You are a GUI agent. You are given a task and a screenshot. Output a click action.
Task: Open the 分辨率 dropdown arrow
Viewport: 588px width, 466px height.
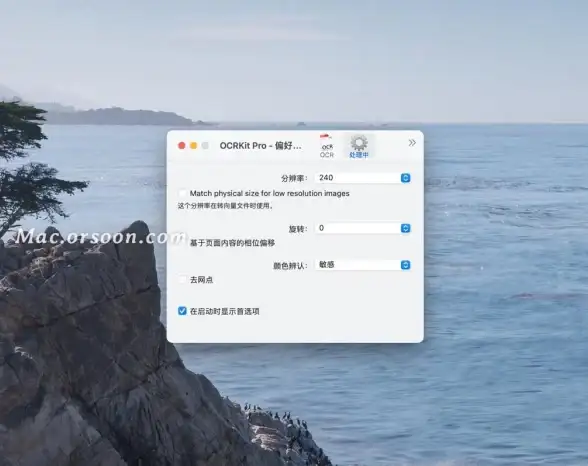tap(405, 178)
